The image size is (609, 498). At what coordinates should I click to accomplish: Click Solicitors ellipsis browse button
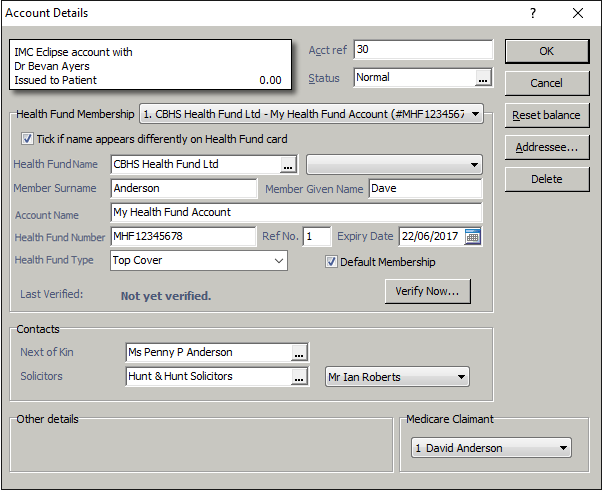(298, 377)
